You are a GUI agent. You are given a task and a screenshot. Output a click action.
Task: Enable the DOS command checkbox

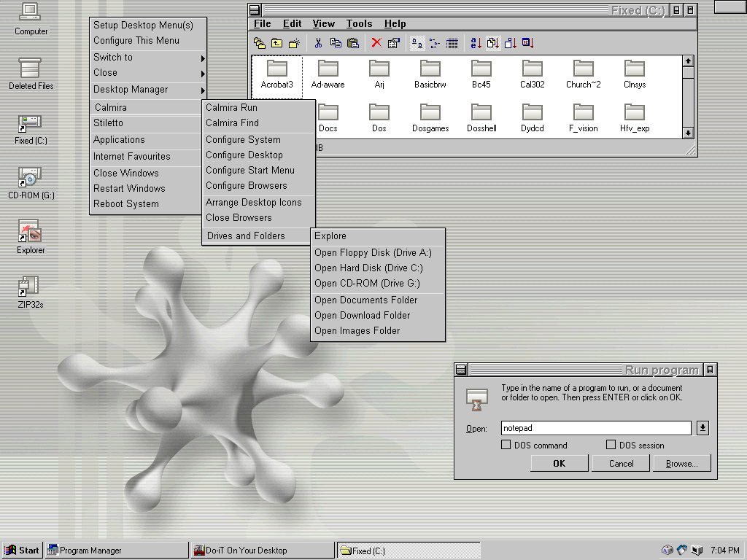506,445
